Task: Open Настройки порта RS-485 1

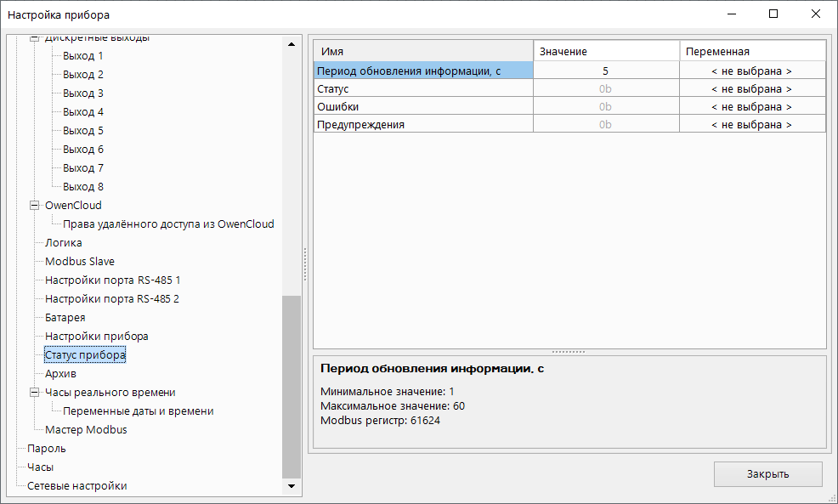Action: coord(112,280)
